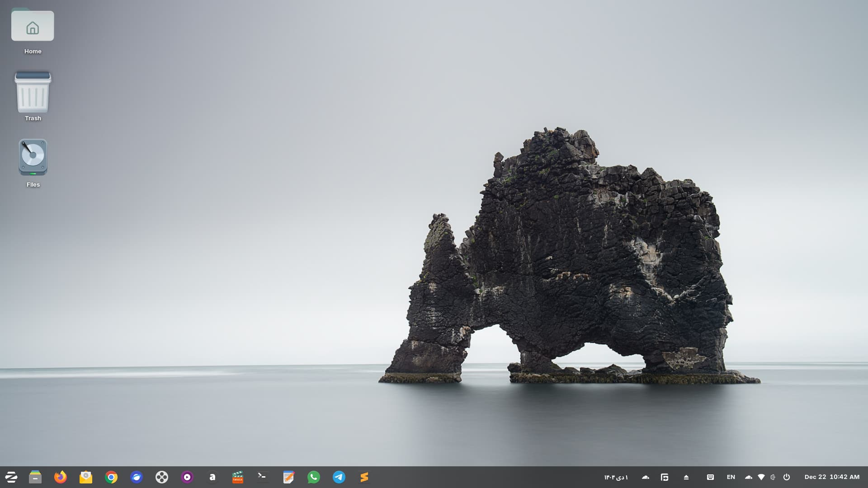
Task: Open Google Chrome from the taskbar
Action: pos(111,477)
